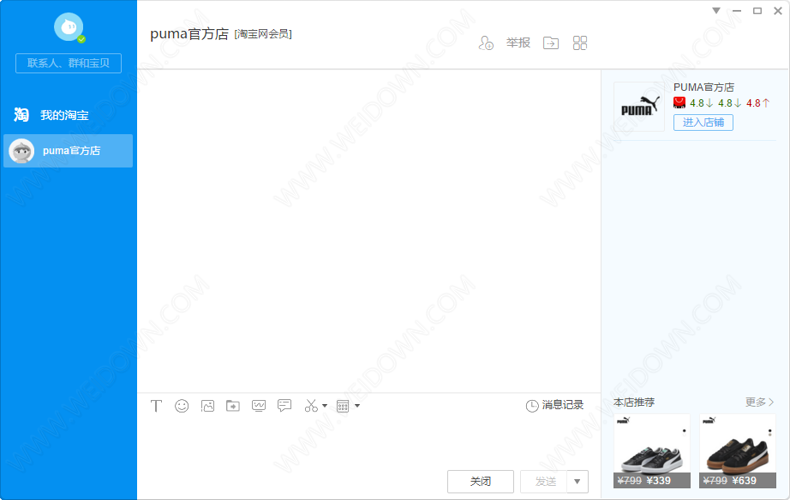This screenshot has width=790, height=500.
Task: Open the font formatting (T) tool
Action: [156, 406]
